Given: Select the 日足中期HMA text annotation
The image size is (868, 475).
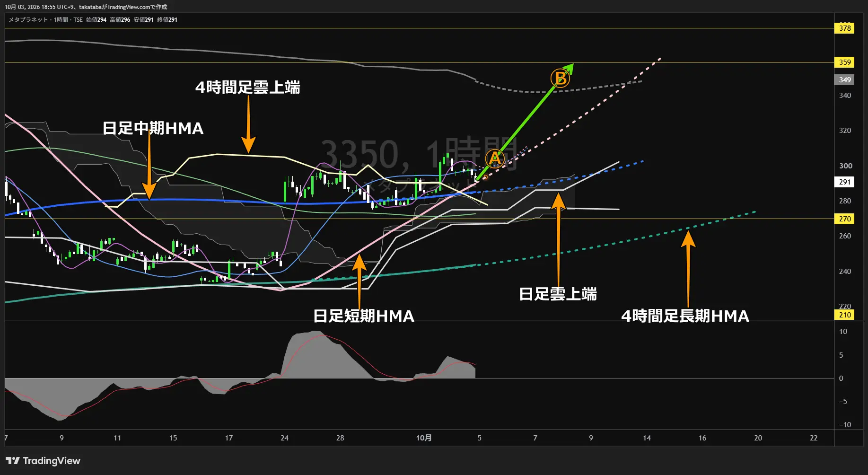Looking at the screenshot, I should point(153,128).
